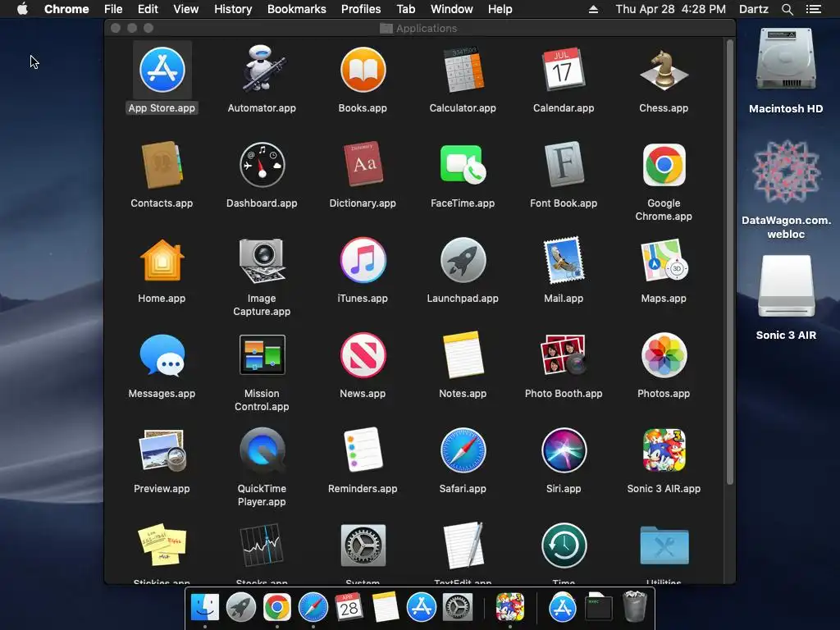
Task: Click Launchpad rocket in the Dock
Action: (x=240, y=608)
